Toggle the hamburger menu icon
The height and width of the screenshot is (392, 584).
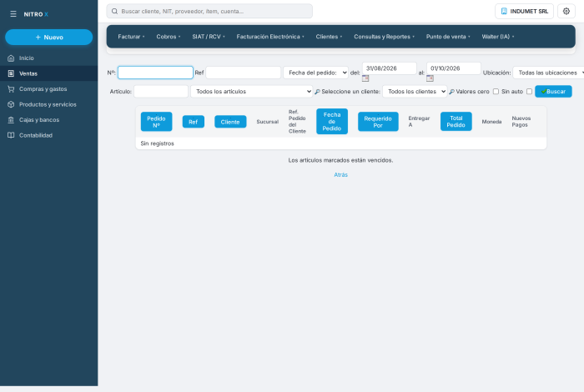[13, 14]
